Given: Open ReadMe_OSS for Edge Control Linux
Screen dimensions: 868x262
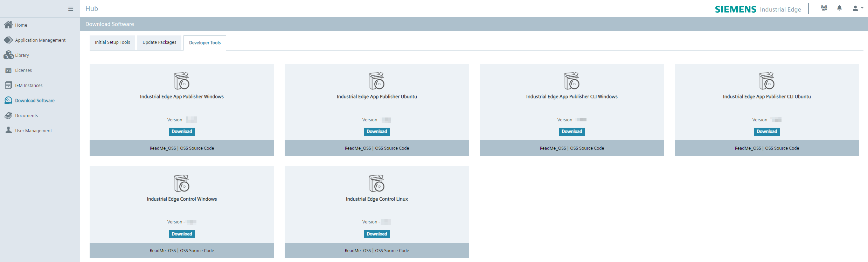Looking at the screenshot, I should pos(358,251).
